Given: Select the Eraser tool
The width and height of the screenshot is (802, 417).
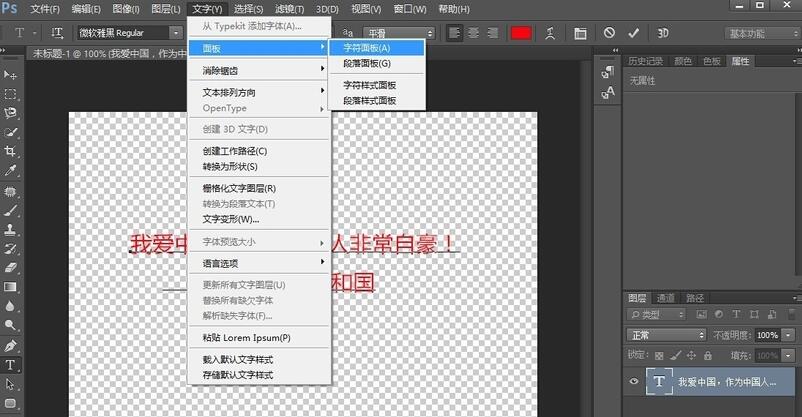Looking at the screenshot, I should pyautogui.click(x=10, y=268).
